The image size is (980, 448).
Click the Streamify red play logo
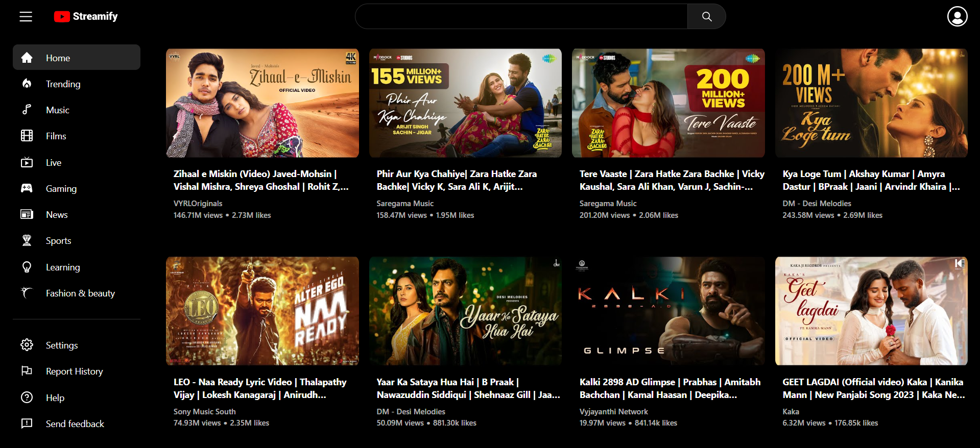click(62, 17)
